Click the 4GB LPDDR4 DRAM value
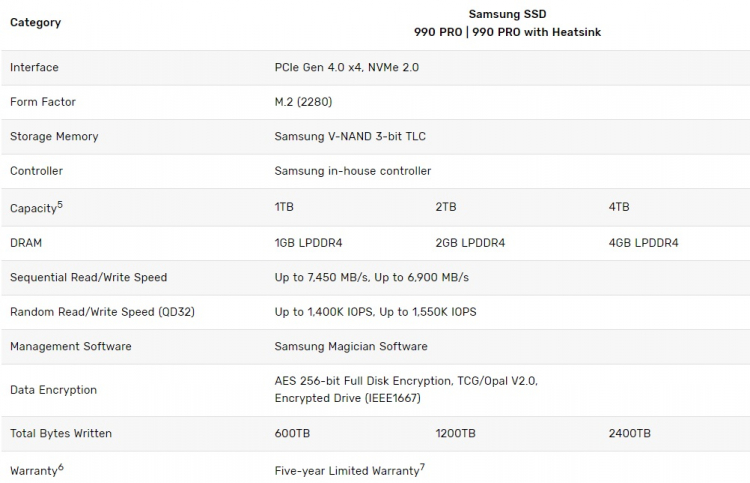The image size is (750, 483). 643,243
